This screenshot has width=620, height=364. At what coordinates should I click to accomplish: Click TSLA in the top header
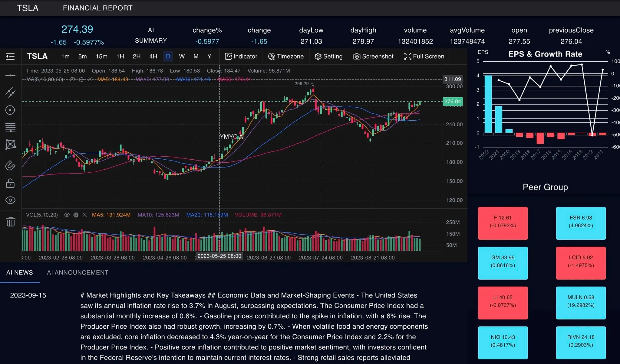[x=28, y=8]
